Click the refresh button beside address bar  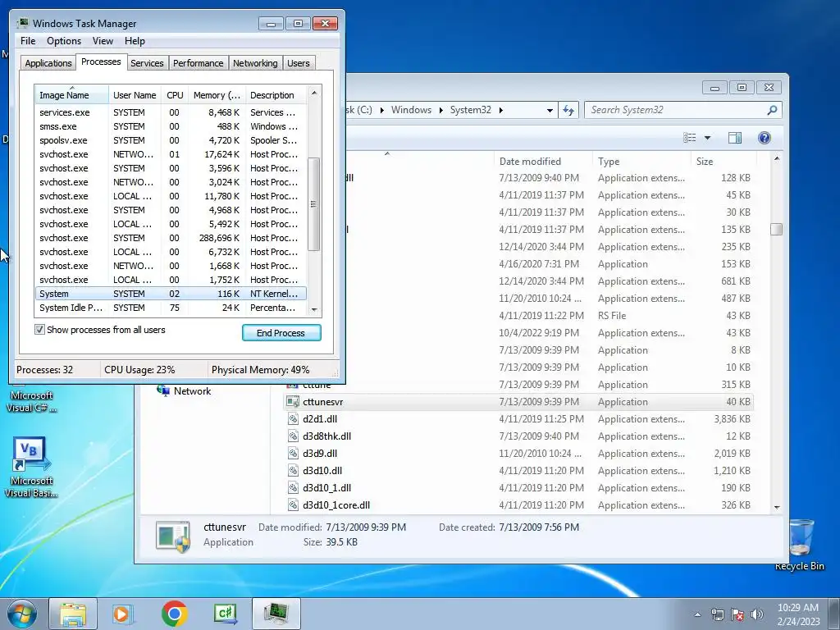[568, 110]
